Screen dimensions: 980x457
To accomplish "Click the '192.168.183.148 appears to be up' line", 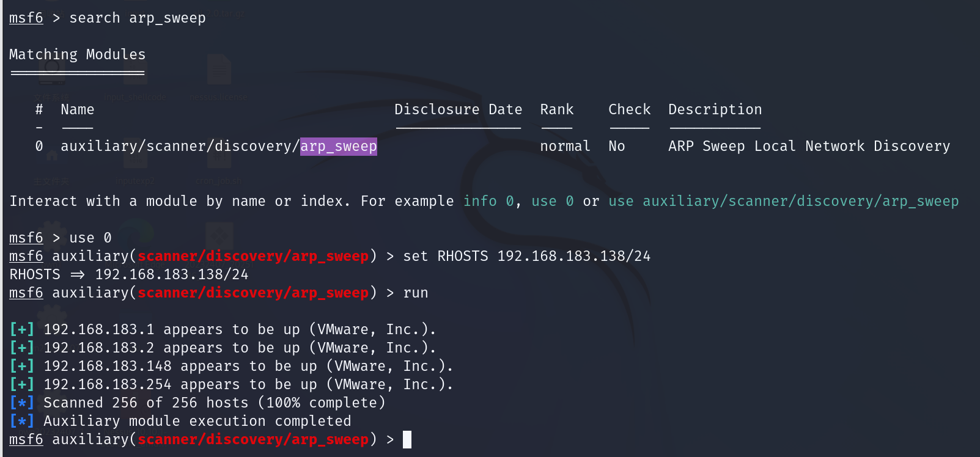I will tap(231, 366).
